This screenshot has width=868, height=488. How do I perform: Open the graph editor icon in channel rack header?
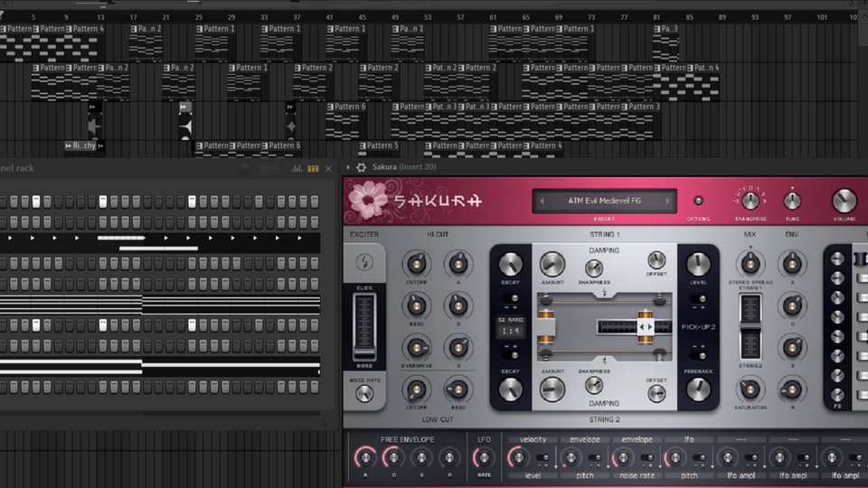click(297, 168)
